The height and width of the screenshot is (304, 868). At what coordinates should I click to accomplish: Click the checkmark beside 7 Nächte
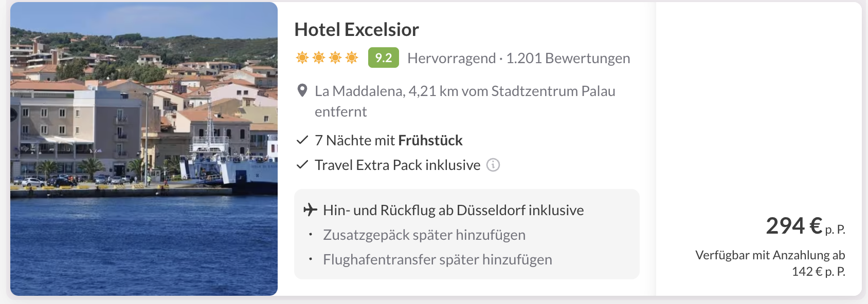pyautogui.click(x=302, y=140)
